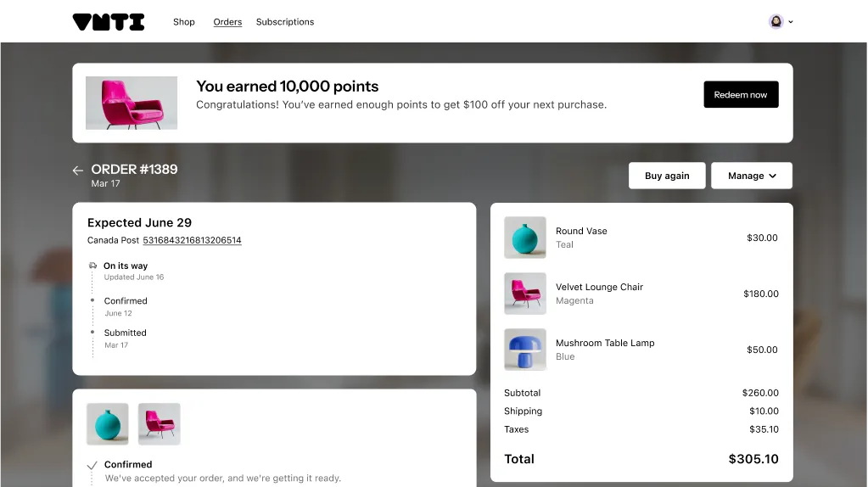868x487 pixels.
Task: Click the VMTI logo
Action: [109, 22]
